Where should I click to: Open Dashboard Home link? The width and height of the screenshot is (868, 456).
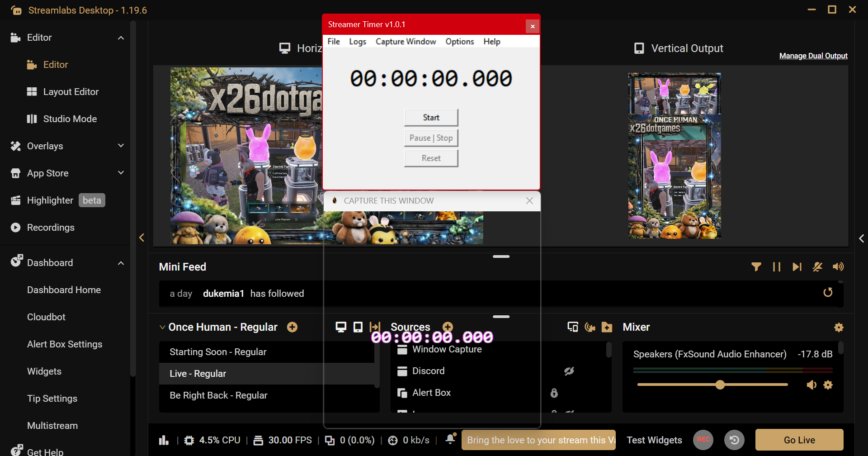(x=64, y=290)
